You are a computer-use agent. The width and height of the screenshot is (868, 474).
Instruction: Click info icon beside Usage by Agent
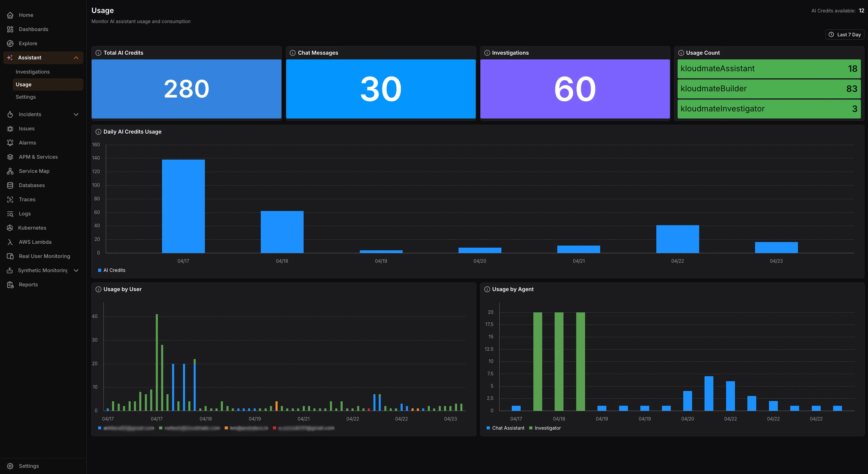[x=487, y=289]
